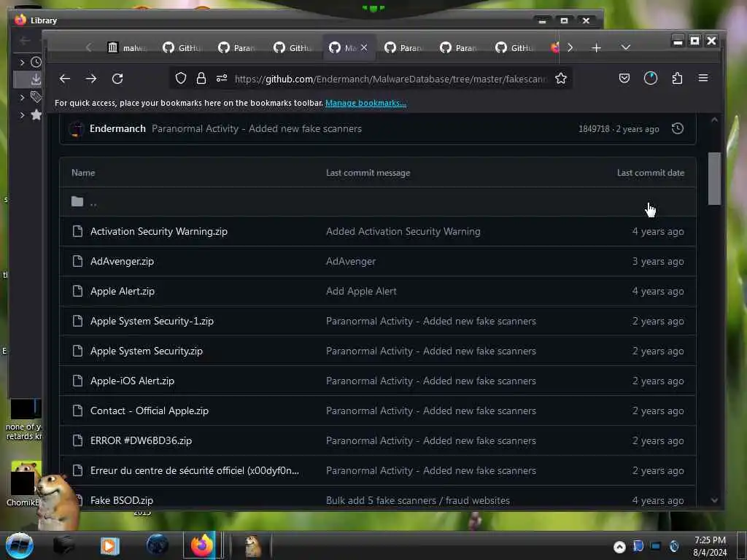
Task: Switch to first Paranormal tab
Action: click(x=237, y=47)
